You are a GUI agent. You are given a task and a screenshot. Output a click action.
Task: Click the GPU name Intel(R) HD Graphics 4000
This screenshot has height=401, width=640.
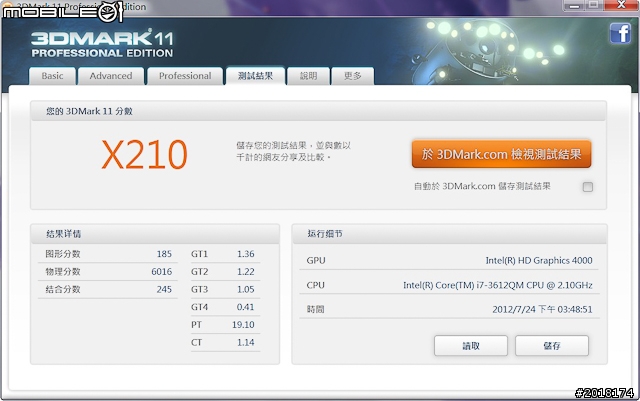539,261
